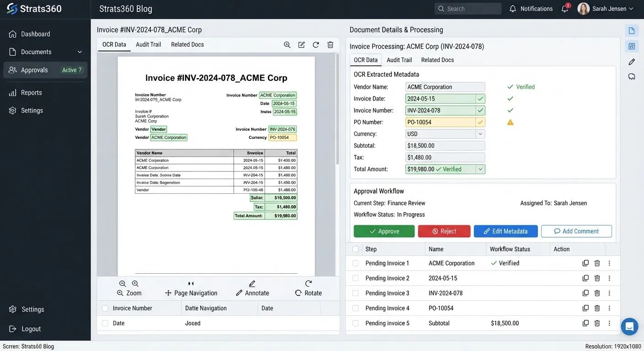
Task: Open the Total Amount dropdown arrow
Action: click(x=480, y=169)
